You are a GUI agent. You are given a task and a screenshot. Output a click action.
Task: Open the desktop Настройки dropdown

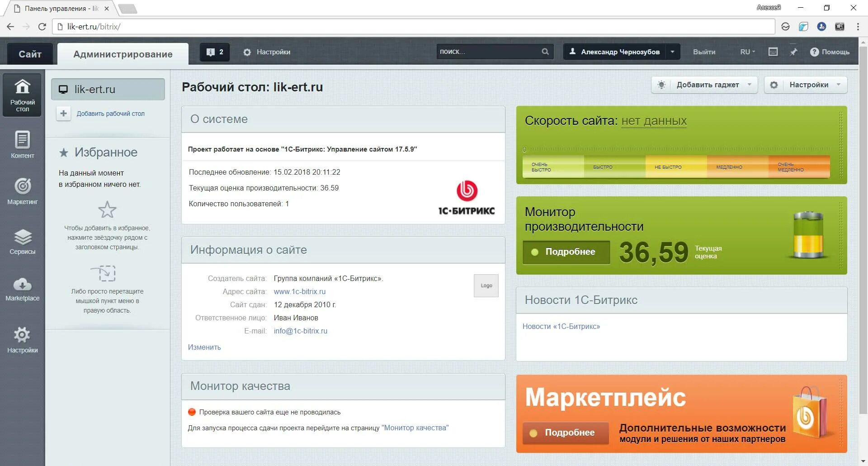[806, 85]
